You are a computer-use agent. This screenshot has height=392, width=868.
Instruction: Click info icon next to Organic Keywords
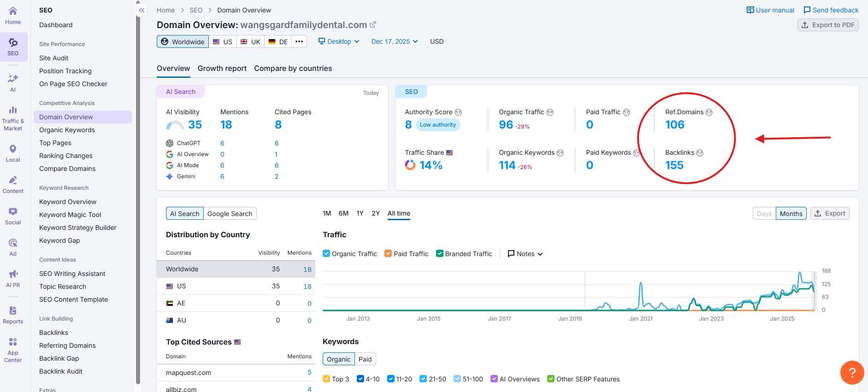(560, 153)
